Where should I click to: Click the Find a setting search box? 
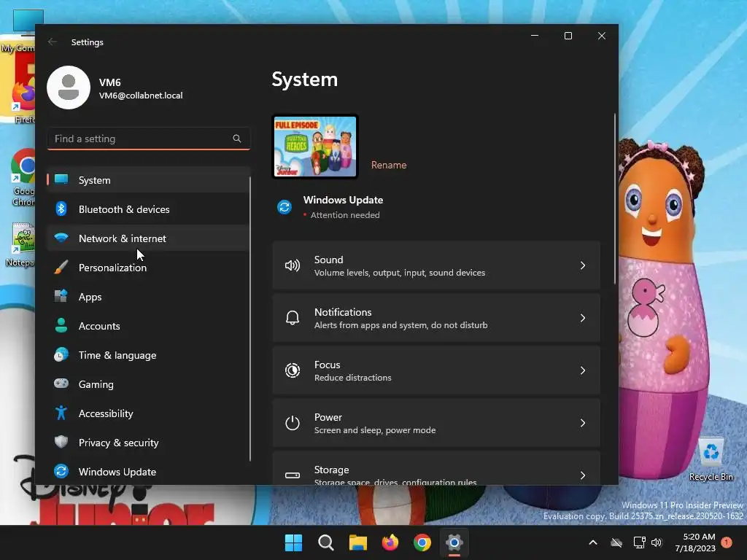(148, 139)
